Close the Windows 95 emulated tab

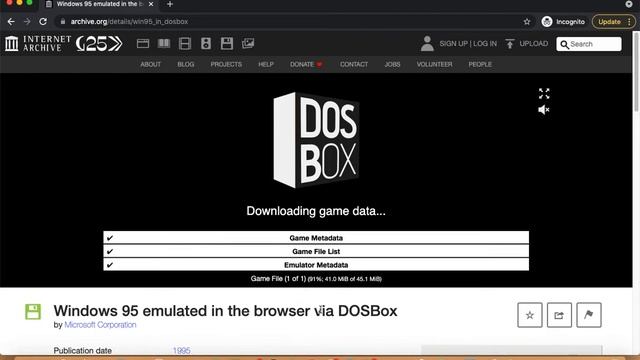(151, 4)
